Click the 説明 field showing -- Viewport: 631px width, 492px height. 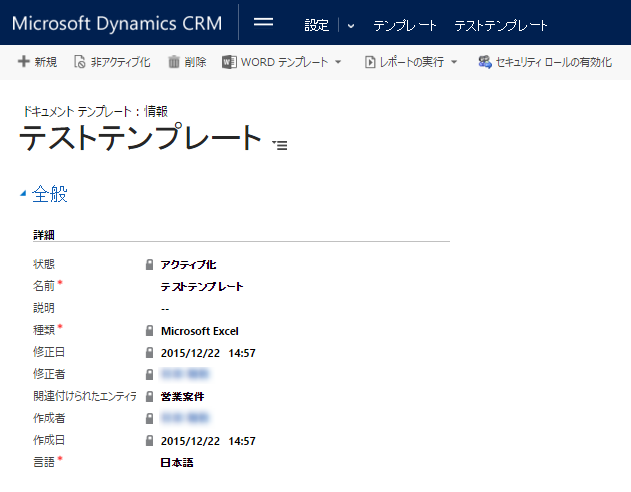pos(165,309)
